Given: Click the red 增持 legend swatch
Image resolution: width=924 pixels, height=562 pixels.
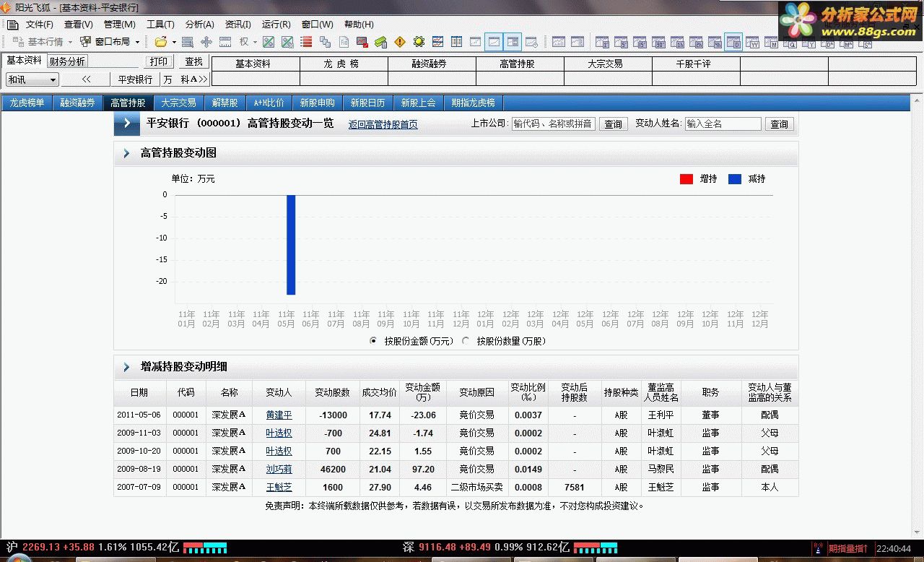Looking at the screenshot, I should click(687, 179).
